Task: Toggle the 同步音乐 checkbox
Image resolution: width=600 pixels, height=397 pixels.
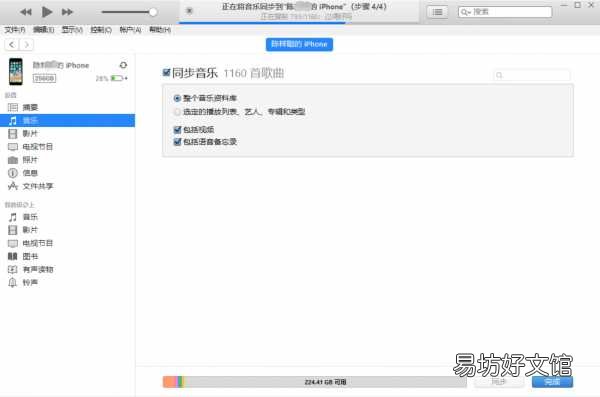Action: [x=166, y=72]
